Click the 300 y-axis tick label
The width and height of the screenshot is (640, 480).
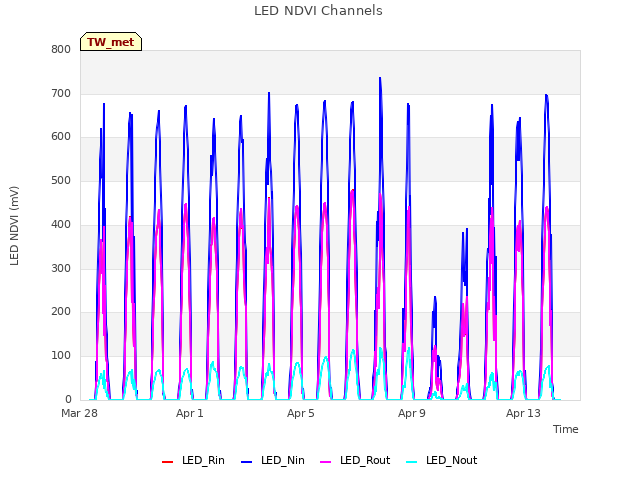tap(61, 269)
